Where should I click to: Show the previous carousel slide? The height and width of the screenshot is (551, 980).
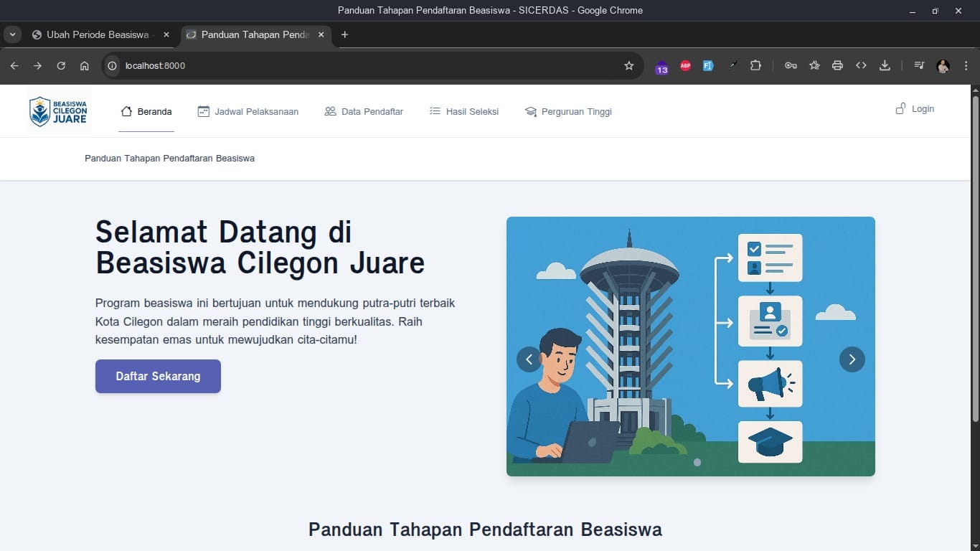click(x=529, y=359)
